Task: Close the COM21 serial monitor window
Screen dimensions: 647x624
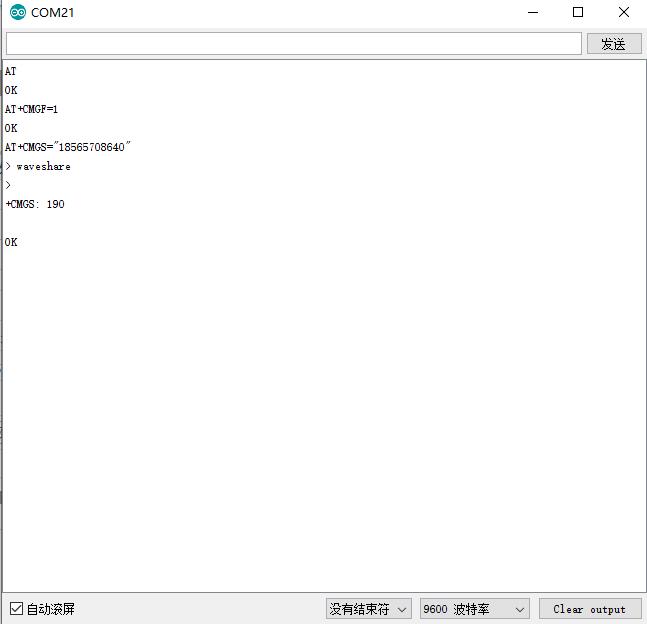Action: point(624,12)
